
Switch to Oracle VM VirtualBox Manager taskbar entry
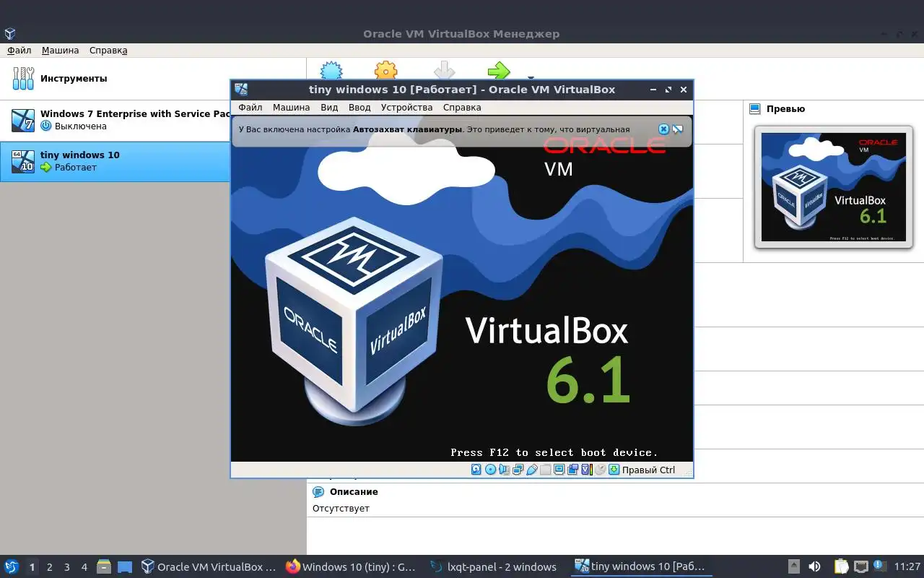point(209,567)
